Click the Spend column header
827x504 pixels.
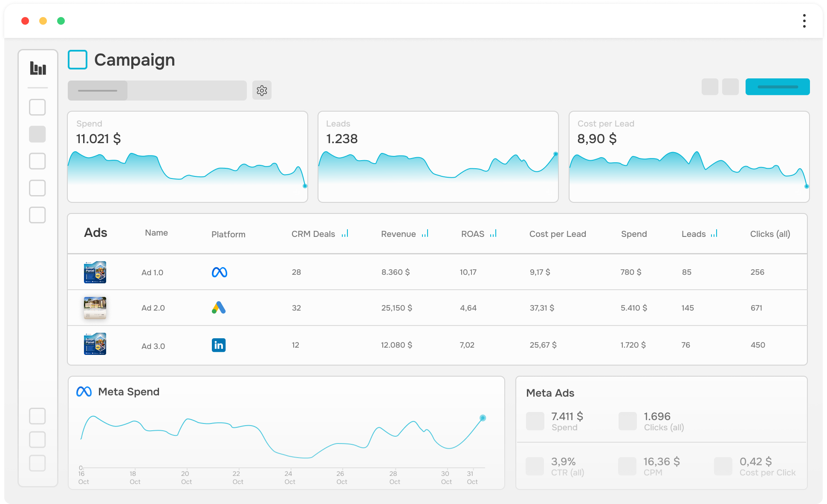634,234
